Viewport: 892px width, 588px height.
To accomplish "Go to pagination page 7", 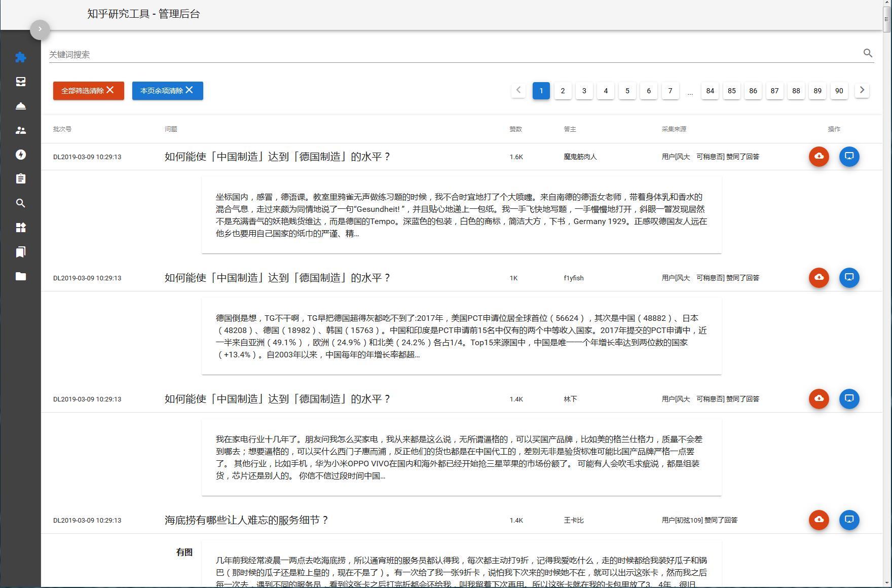I will pyautogui.click(x=670, y=91).
